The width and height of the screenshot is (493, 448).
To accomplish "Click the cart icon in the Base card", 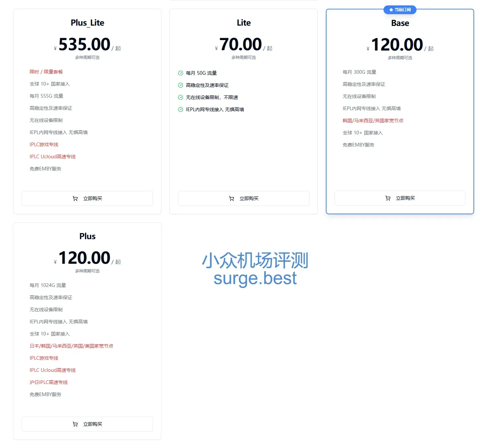I will 388,198.
